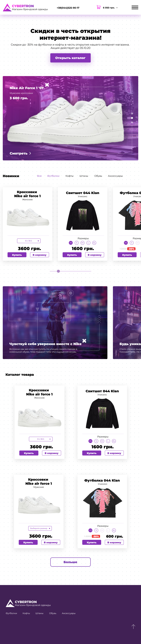Open EU 38.5 size dropdown in Новинки sneakers card
The height and width of the screenshot is (644, 141).
pyautogui.click(x=29, y=241)
